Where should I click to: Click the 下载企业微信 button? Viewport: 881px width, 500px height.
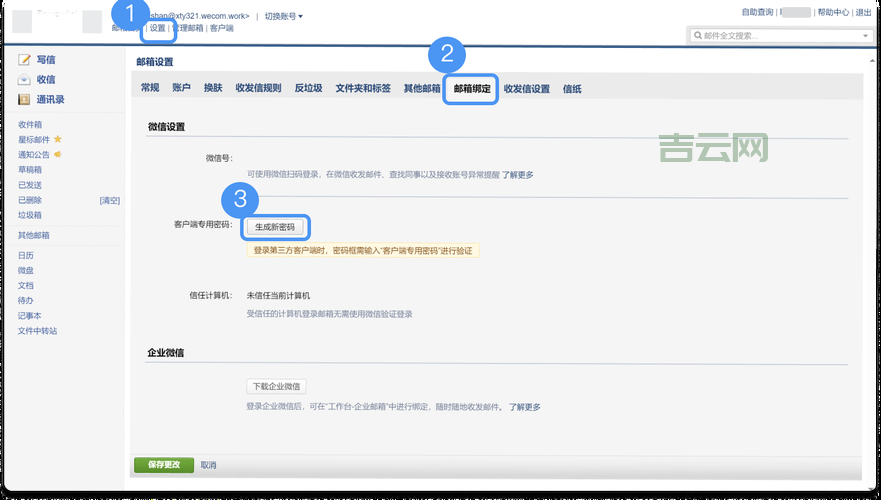point(276,387)
